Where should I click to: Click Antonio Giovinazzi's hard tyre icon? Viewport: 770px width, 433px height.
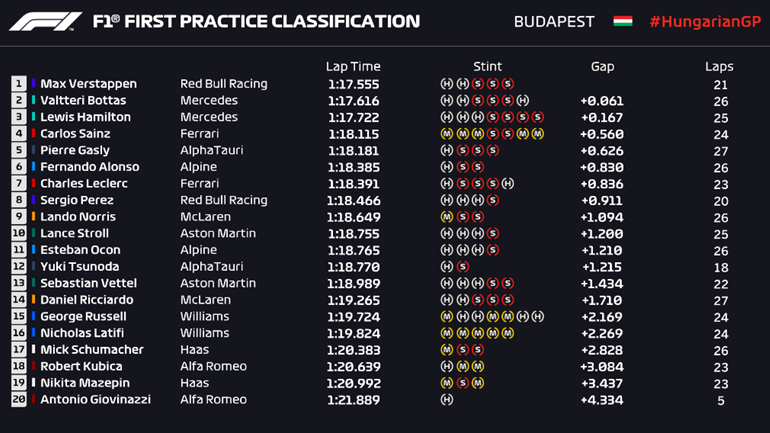[x=446, y=400]
